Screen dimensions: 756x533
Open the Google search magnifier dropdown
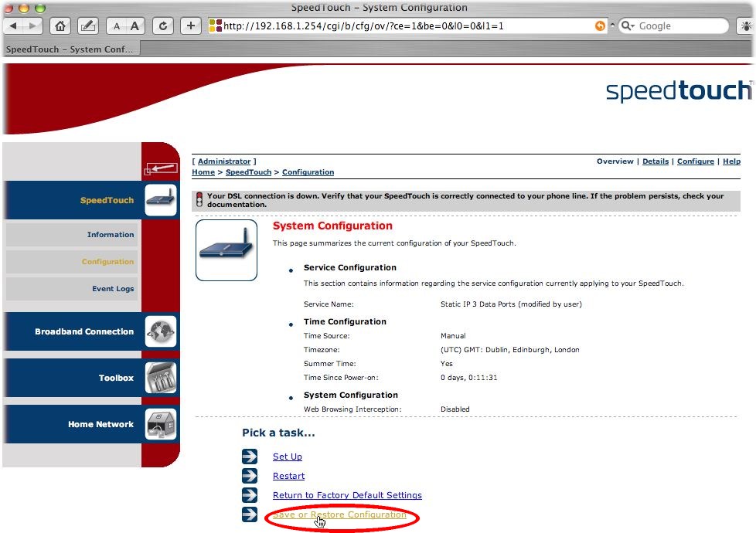tap(627, 26)
